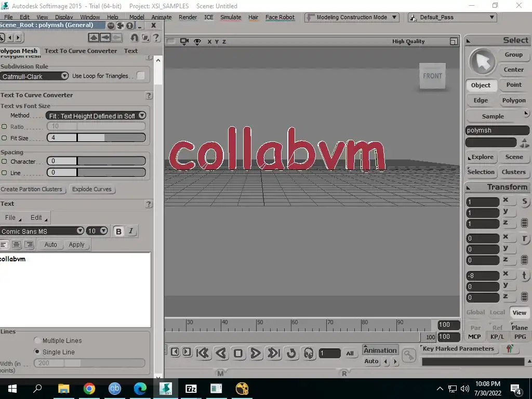532x399 pixels.
Task: Click the property page lock icon
Action: [x=129, y=25]
